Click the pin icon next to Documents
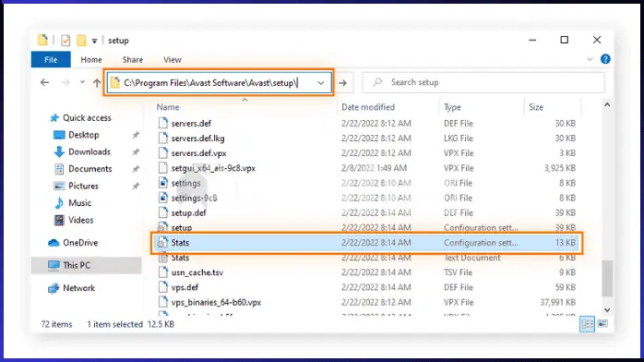Screen dimensions: 644x362 coord(136,169)
